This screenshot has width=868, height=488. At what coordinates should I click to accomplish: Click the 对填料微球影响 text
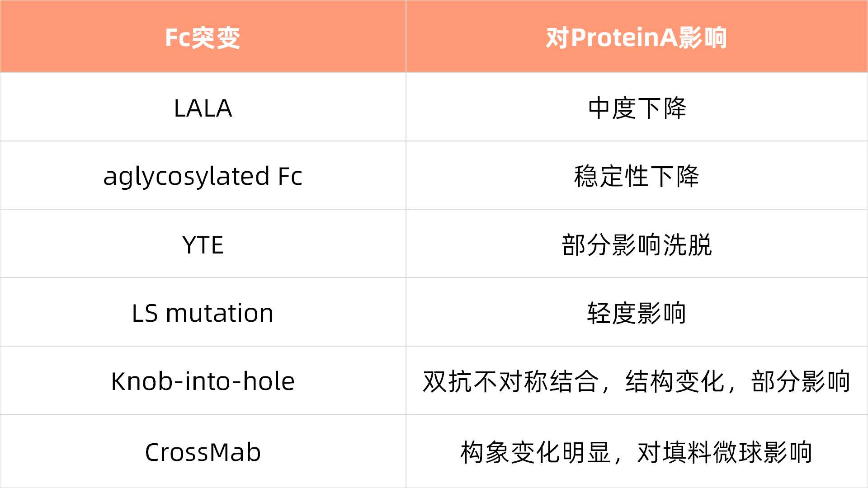[x=725, y=452]
